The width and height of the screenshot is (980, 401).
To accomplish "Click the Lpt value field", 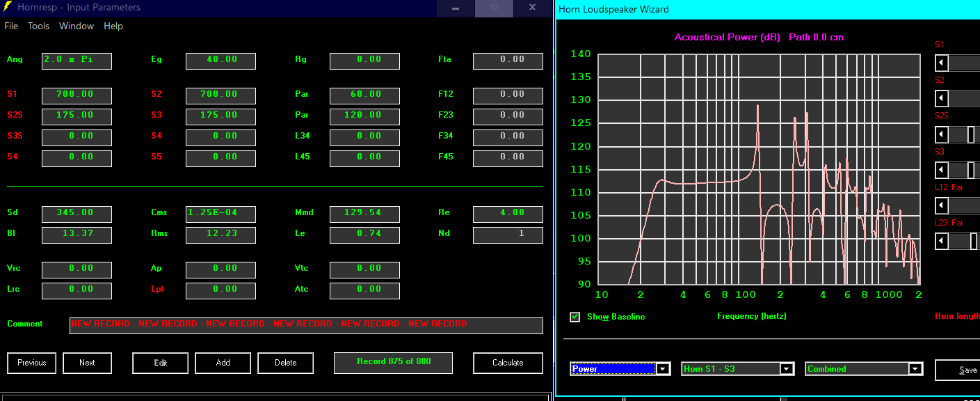I will 220,290.
